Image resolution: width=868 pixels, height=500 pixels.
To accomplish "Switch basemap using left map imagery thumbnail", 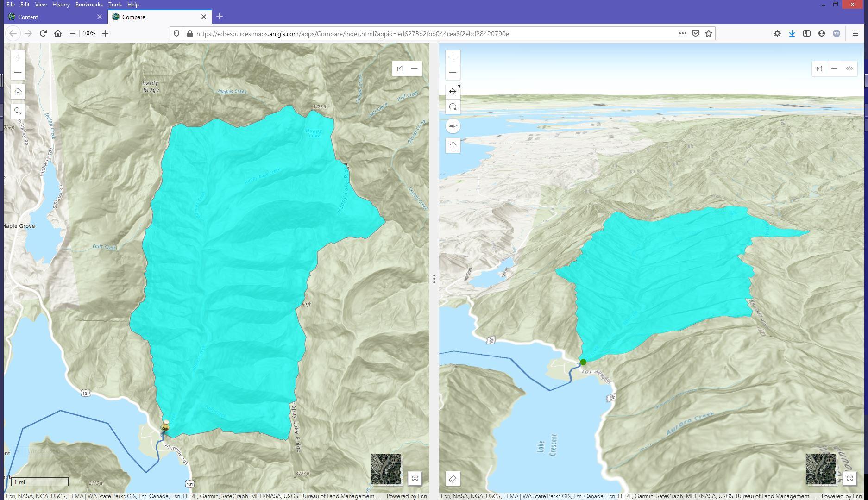I will pyautogui.click(x=385, y=469).
